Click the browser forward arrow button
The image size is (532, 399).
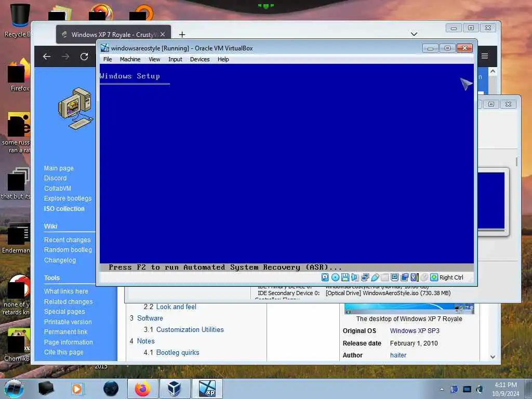click(x=65, y=57)
